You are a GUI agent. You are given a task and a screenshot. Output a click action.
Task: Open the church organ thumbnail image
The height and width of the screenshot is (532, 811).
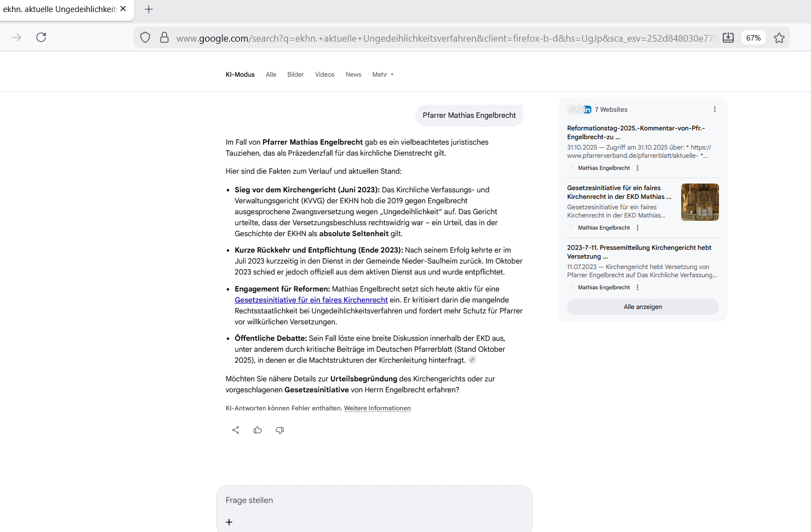700,202
